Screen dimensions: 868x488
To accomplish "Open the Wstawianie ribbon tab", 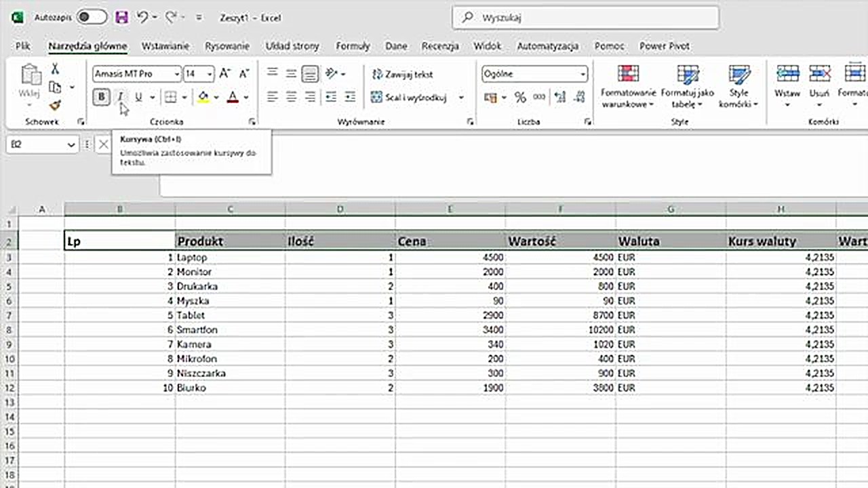I will [x=165, y=46].
